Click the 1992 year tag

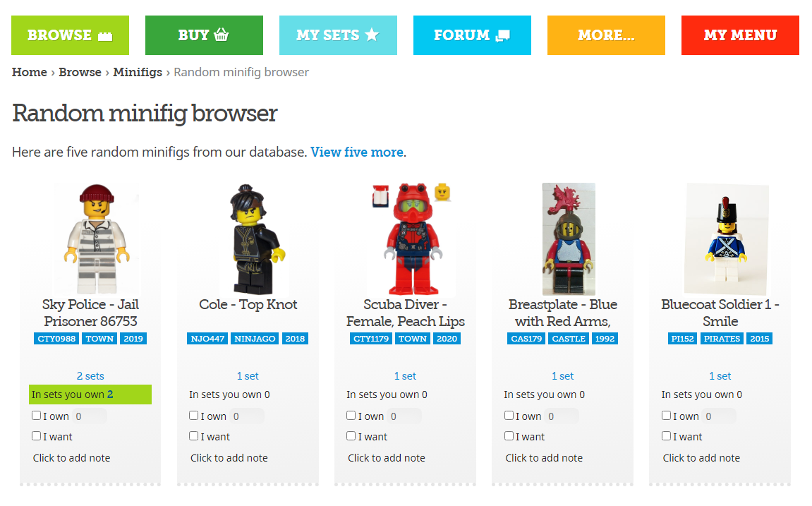(x=605, y=339)
